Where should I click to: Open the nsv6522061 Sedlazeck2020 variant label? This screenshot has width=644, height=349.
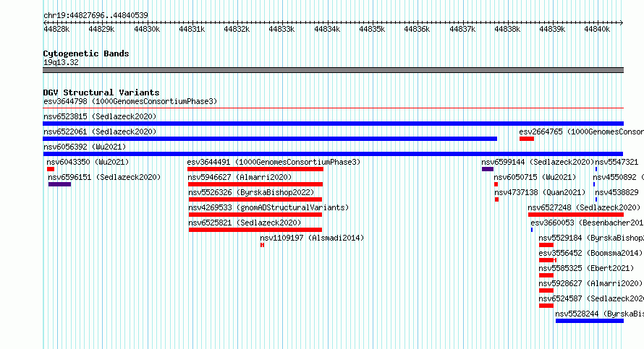[x=100, y=132]
